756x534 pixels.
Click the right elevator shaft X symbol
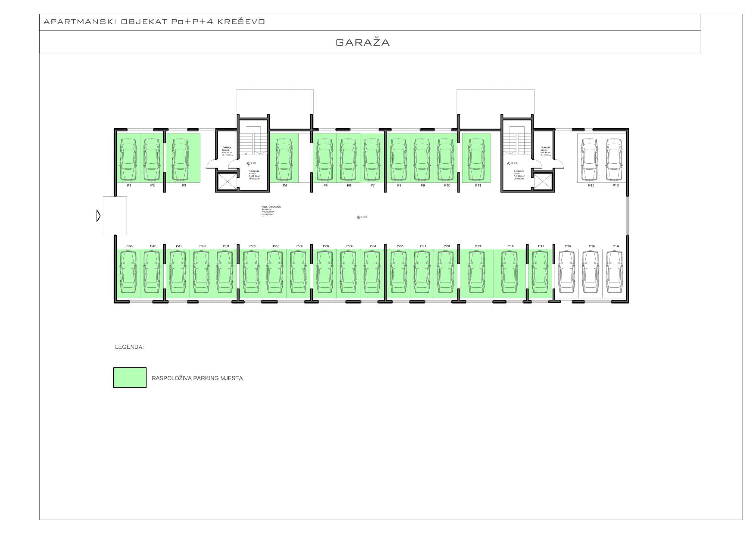[543, 181]
